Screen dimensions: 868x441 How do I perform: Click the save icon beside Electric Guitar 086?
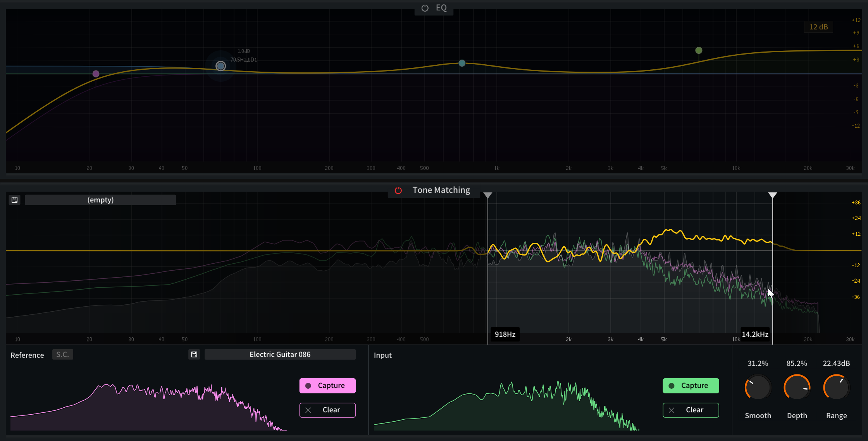pos(194,354)
